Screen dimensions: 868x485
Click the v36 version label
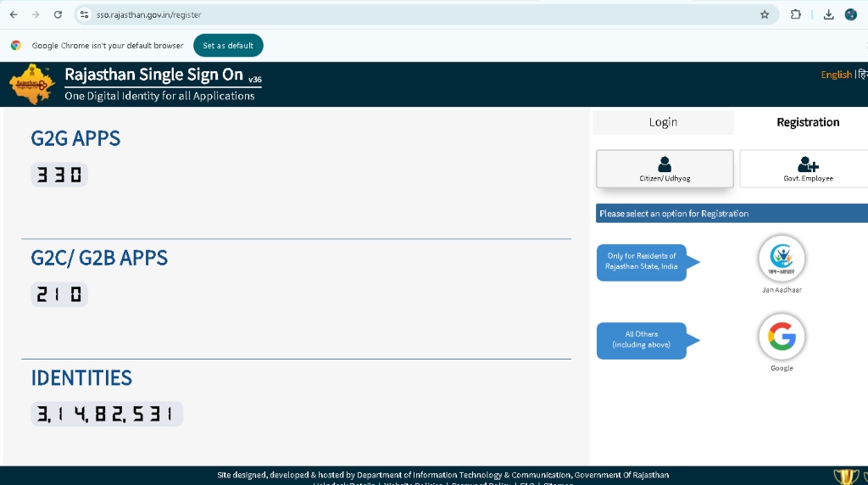[x=254, y=80]
